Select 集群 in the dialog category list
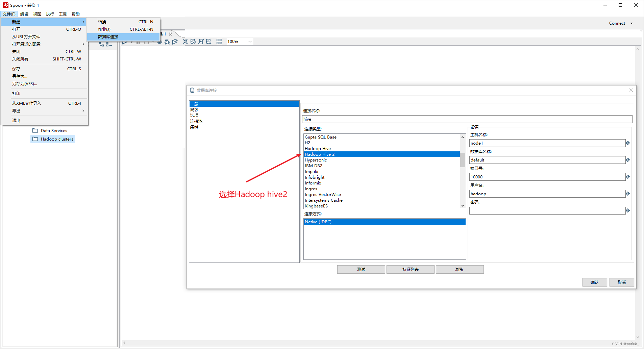The image size is (644, 349). coord(244,127)
